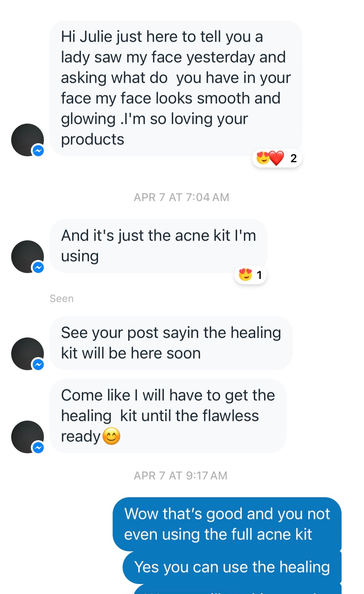Click the number 2 on the reaction slider pill

(x=293, y=158)
